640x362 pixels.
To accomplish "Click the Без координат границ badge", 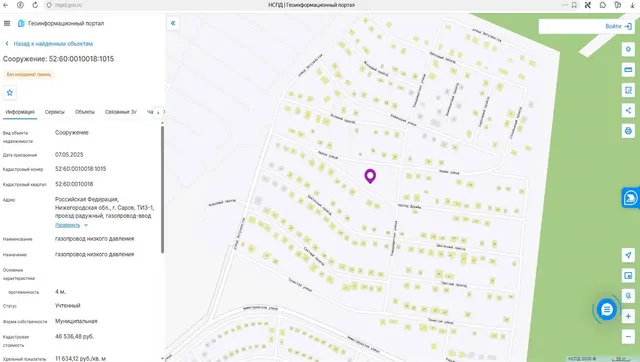I will pos(29,74).
